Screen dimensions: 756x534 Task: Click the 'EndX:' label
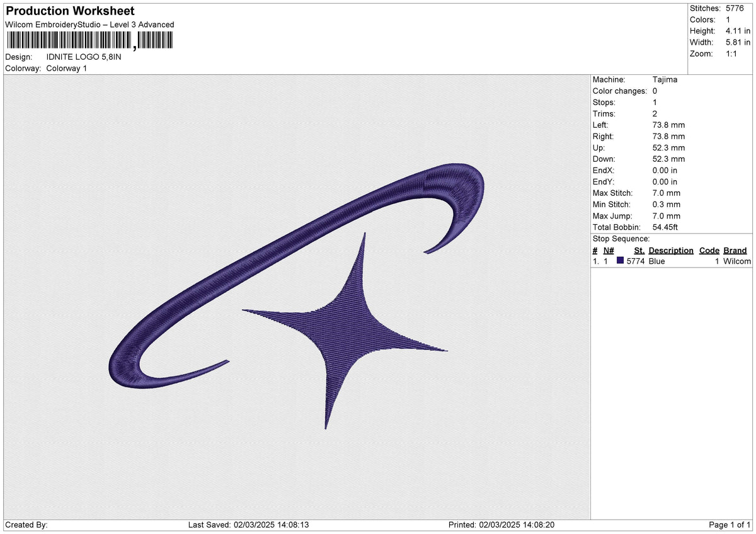[604, 171]
